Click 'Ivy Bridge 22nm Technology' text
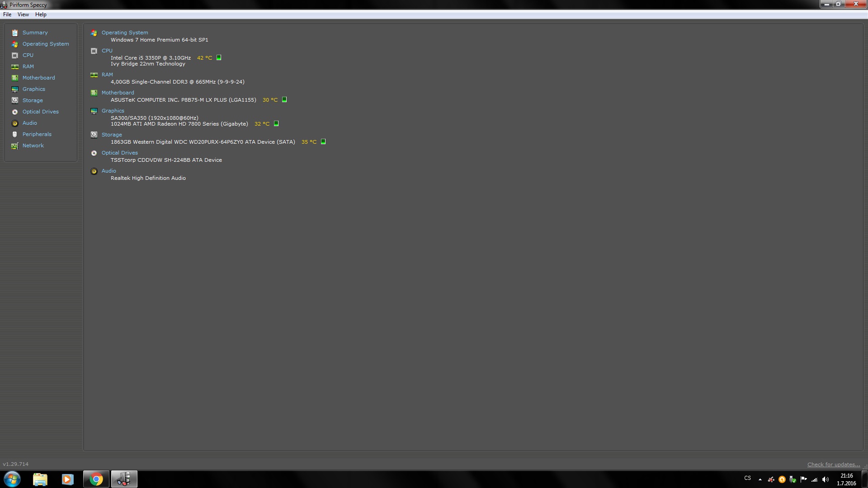This screenshot has width=868, height=488. pyautogui.click(x=148, y=64)
